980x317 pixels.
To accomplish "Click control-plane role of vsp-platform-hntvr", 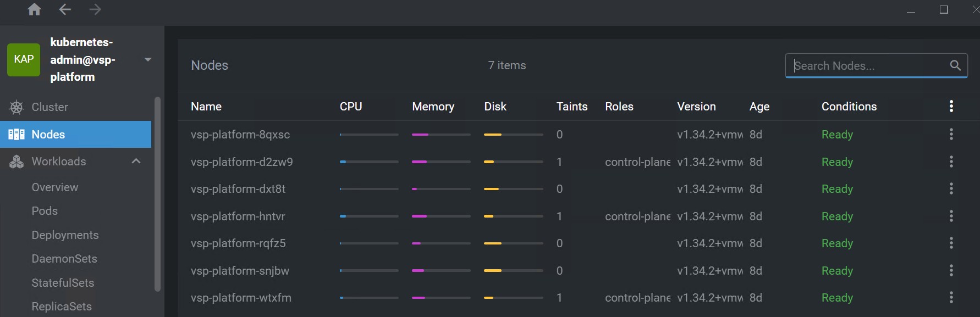I will coord(637,216).
